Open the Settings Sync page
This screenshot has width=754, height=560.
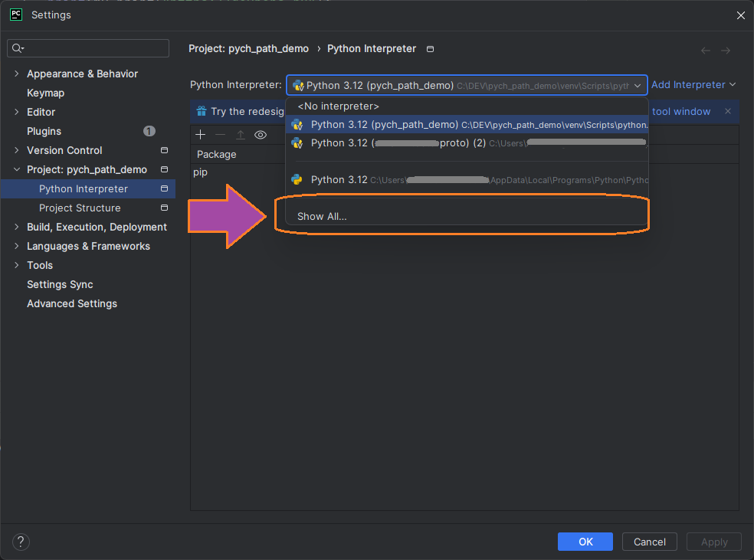pos(60,284)
